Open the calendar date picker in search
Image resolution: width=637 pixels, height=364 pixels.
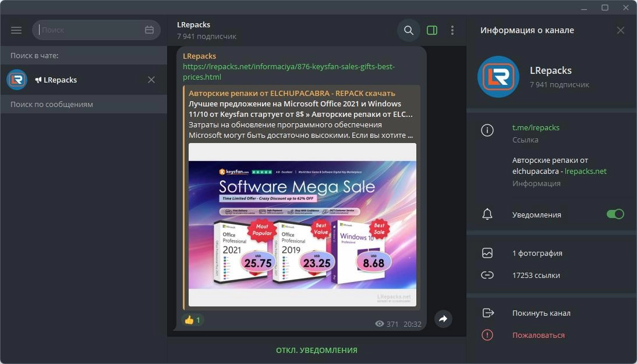click(x=149, y=30)
